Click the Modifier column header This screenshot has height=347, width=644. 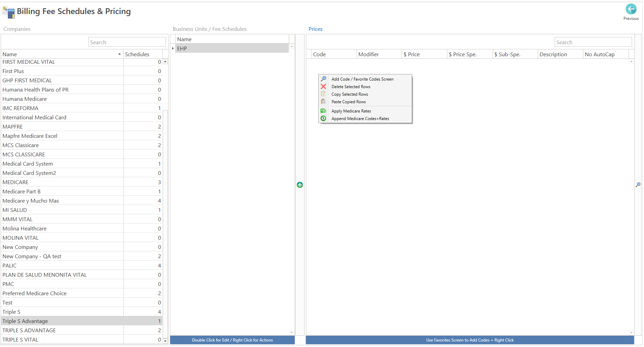pyautogui.click(x=379, y=54)
